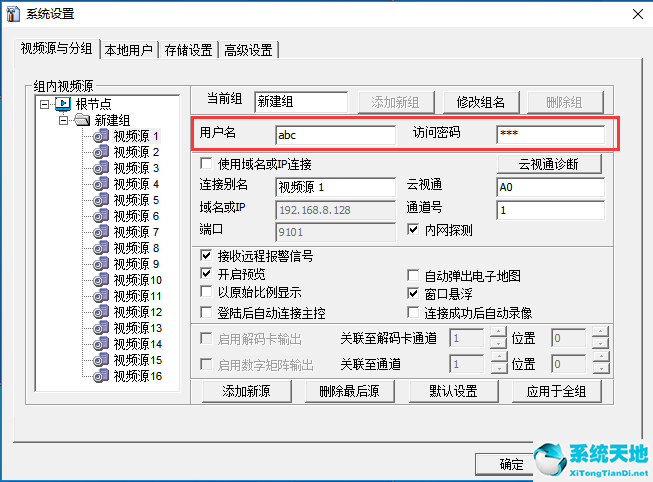
Task: Click the camera icon of 视频源10
Action: pyautogui.click(x=101, y=280)
